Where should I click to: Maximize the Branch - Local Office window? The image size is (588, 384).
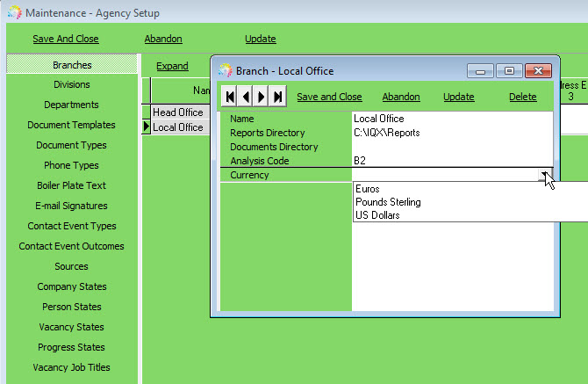tap(509, 70)
